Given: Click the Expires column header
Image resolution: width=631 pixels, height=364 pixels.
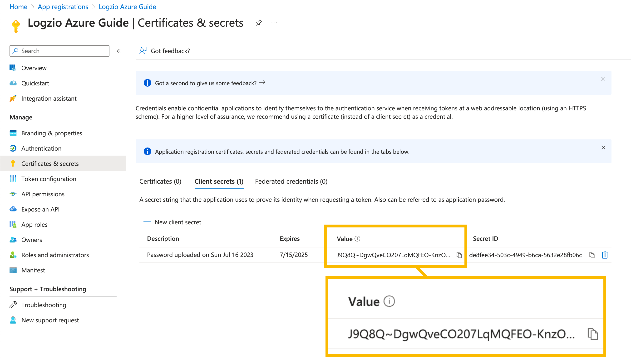Looking at the screenshot, I should click(x=290, y=239).
